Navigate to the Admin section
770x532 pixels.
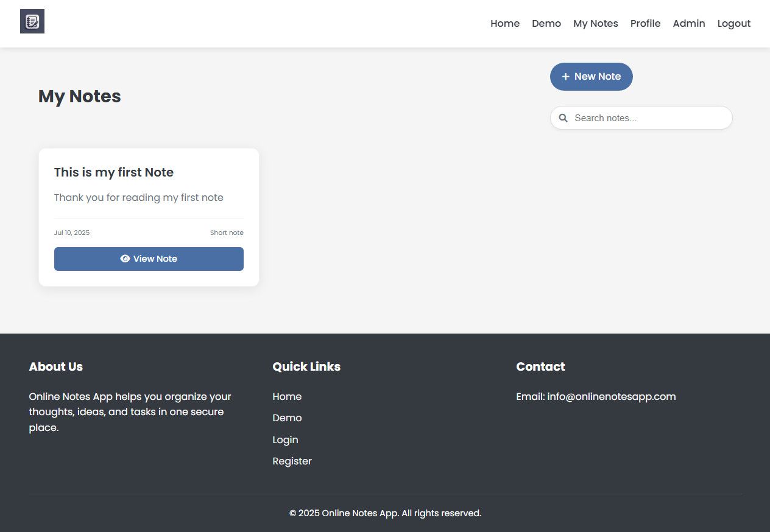[x=688, y=24]
